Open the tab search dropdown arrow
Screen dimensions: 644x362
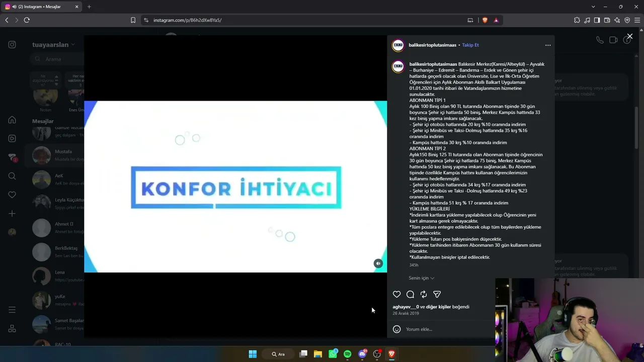click(593, 7)
